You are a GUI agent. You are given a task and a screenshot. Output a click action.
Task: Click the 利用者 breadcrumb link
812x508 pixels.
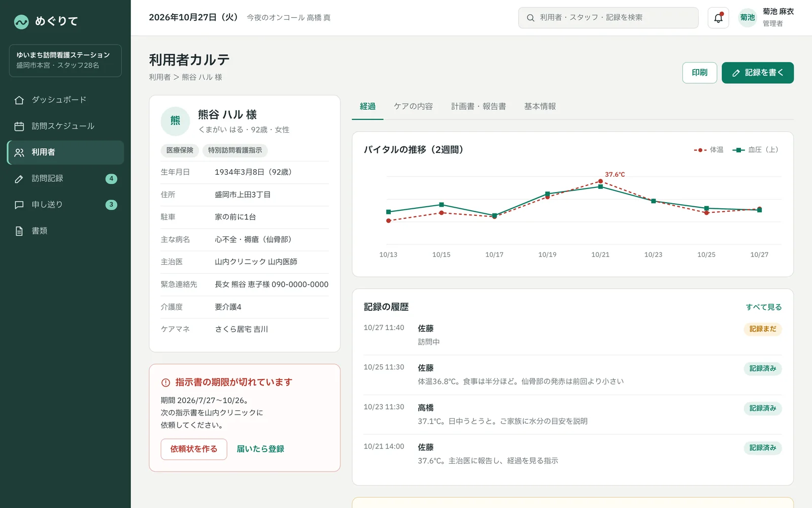(x=160, y=77)
